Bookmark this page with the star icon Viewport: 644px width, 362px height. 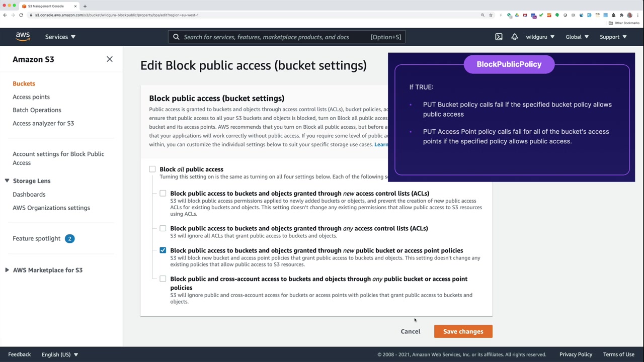click(x=491, y=15)
